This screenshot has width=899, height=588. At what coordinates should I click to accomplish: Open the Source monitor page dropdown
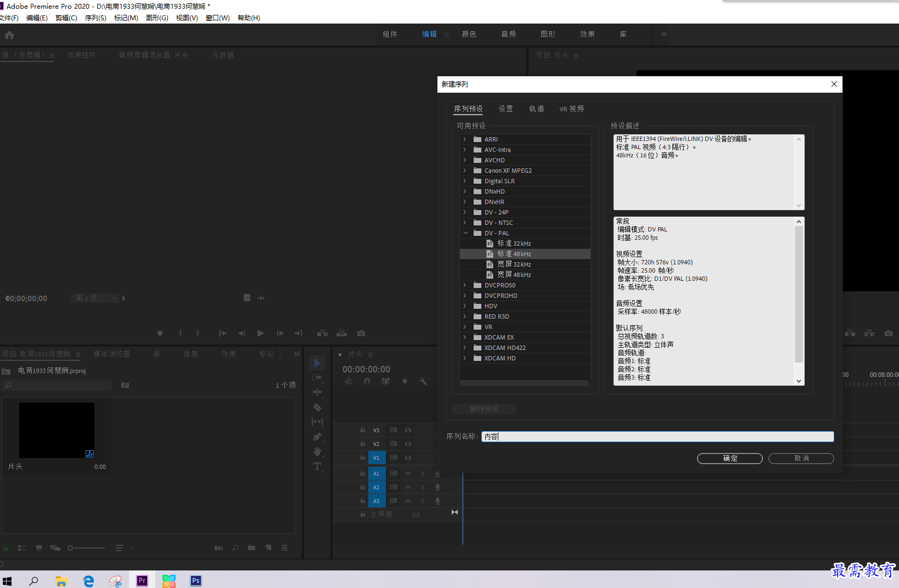[x=94, y=298]
